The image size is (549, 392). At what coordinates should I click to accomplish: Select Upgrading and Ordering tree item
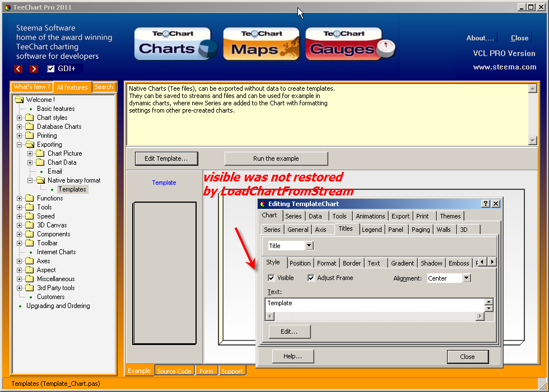click(x=58, y=306)
